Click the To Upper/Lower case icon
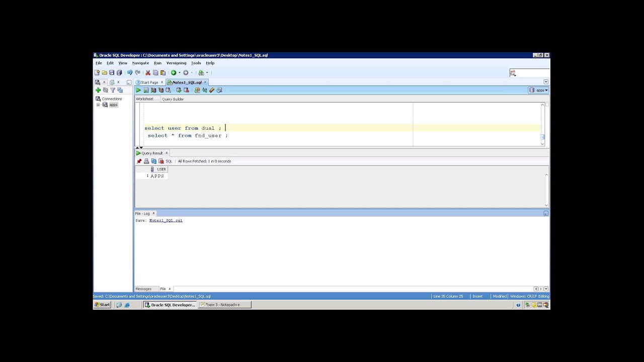 (205, 90)
